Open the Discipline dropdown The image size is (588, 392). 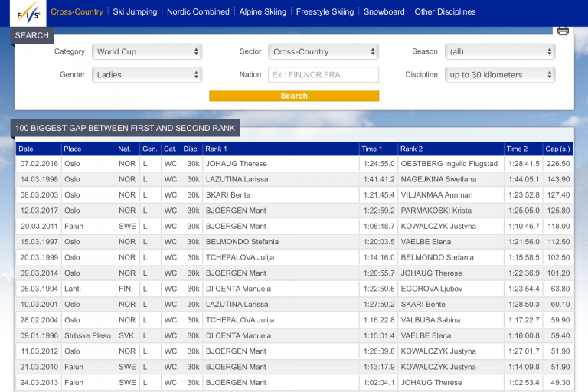point(500,75)
